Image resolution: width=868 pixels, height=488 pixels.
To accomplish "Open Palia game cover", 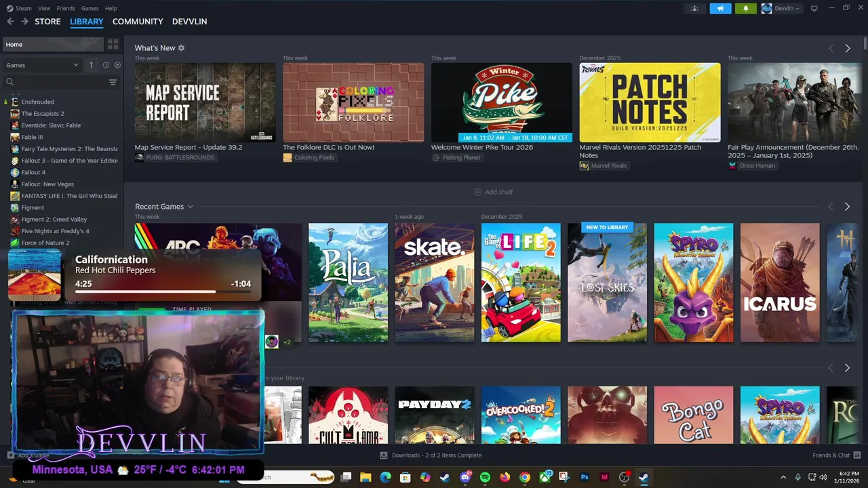I will 348,283.
